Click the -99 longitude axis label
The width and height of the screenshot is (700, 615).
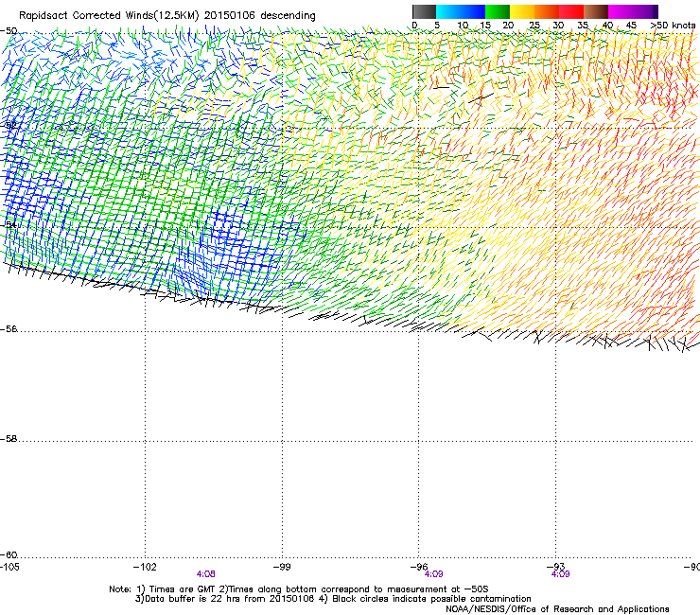coord(282,567)
